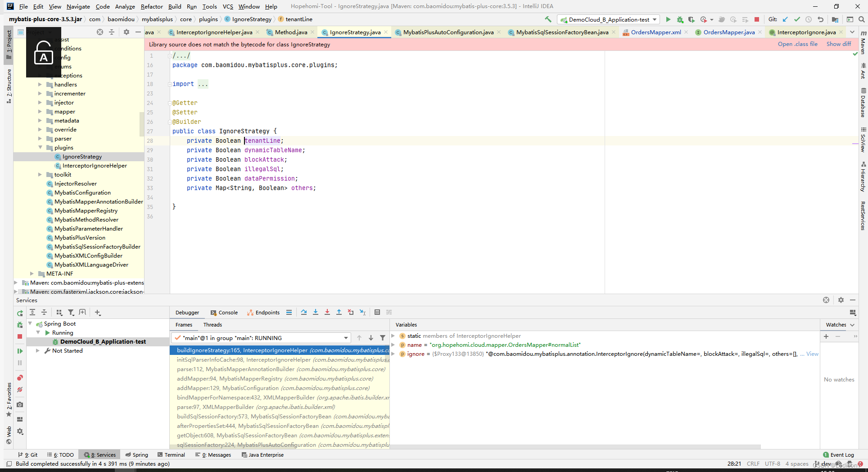Toggle the Database tool window side button
868x472 pixels.
863,103
